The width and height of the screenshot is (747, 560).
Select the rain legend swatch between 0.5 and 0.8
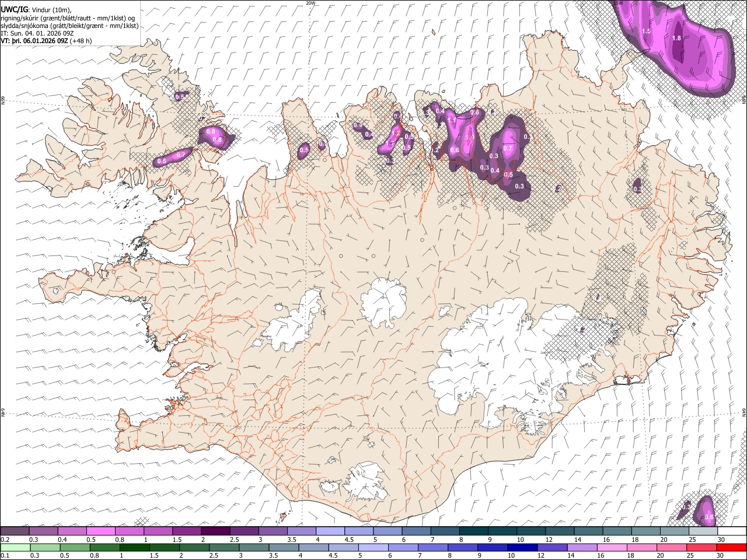coord(74,548)
